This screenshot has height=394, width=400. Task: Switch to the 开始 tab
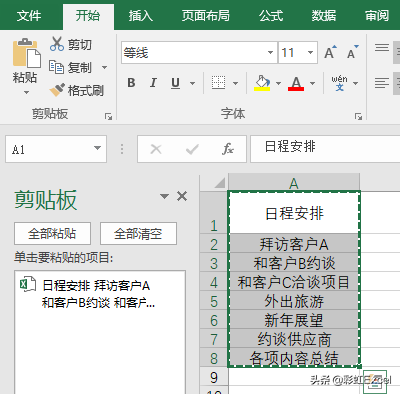[88, 16]
